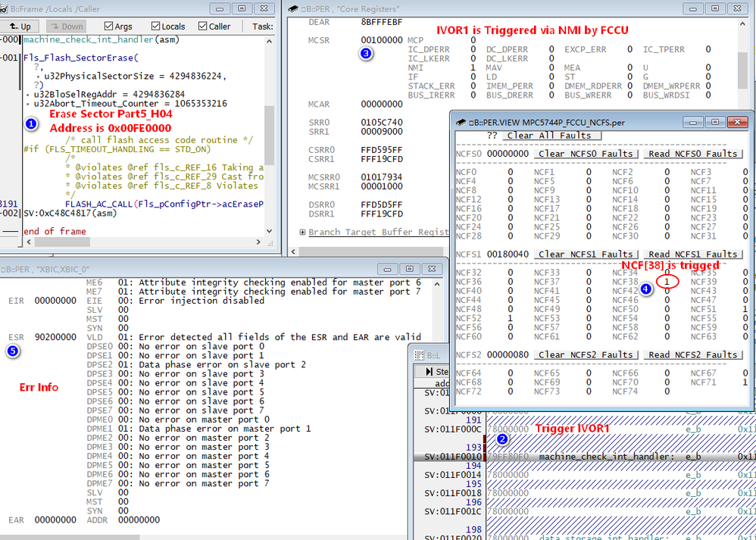Viewport: 756px width, 540px height.
Task: Click Read NCFS0 Faults button
Action: tap(693, 154)
